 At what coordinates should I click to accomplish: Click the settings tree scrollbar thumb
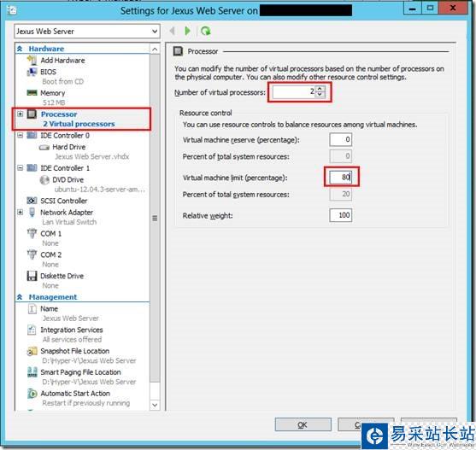155,218
